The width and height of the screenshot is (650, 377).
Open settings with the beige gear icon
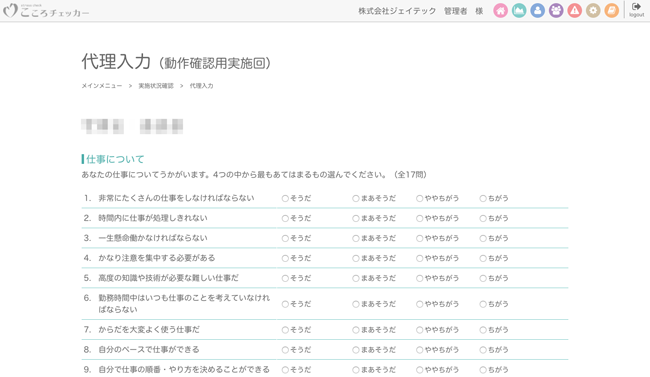pos(593,11)
